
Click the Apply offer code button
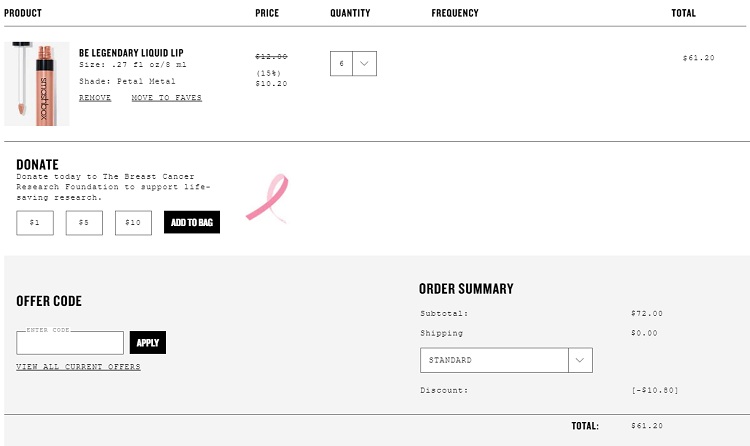(148, 343)
